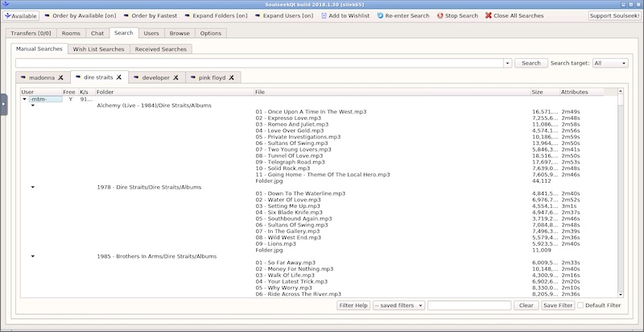Collapse the 1978 - Dire Straits folder
This screenshot has height=332, width=644.
(x=33, y=187)
